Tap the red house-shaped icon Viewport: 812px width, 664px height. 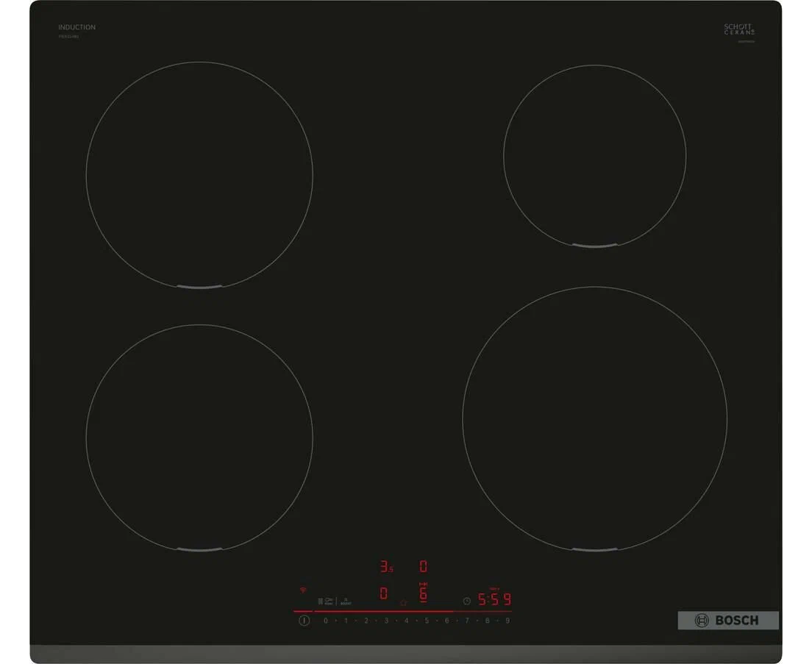pos(402,603)
